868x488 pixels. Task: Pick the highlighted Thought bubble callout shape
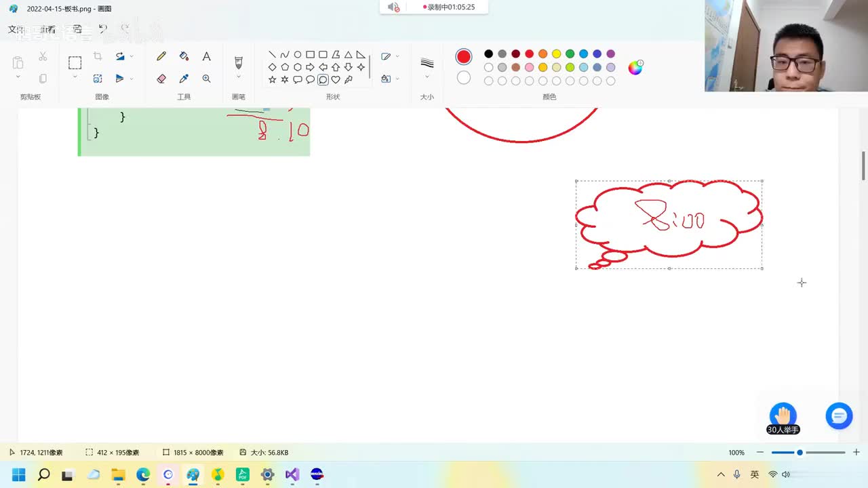pos(323,79)
